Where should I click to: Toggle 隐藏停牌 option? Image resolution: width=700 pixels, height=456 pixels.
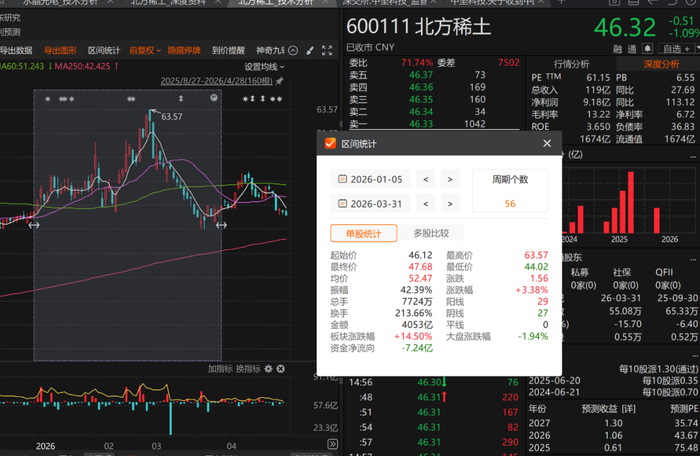pos(183,50)
